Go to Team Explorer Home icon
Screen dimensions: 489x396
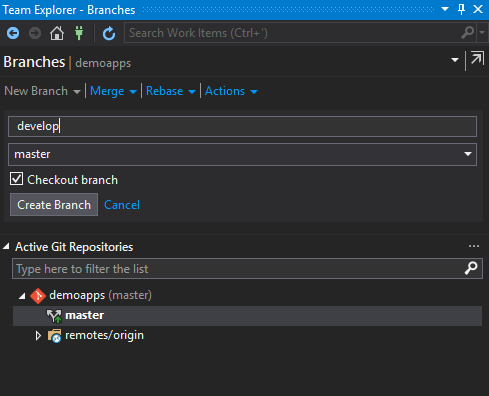(x=57, y=33)
